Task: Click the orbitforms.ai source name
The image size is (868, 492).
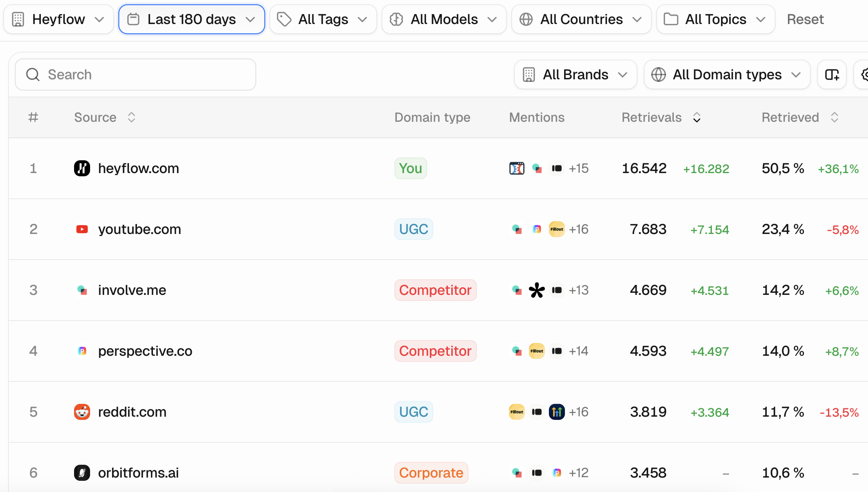Action: point(139,473)
